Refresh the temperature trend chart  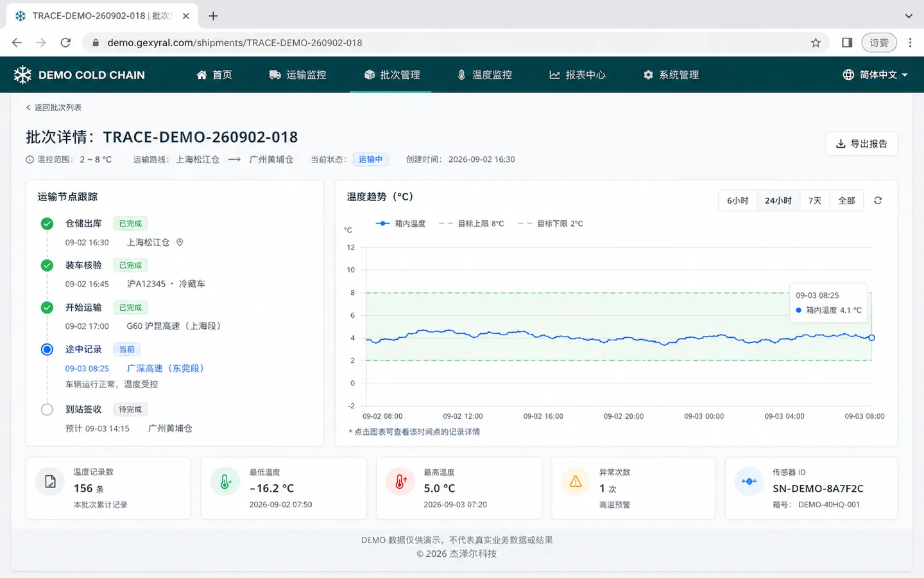tap(878, 200)
